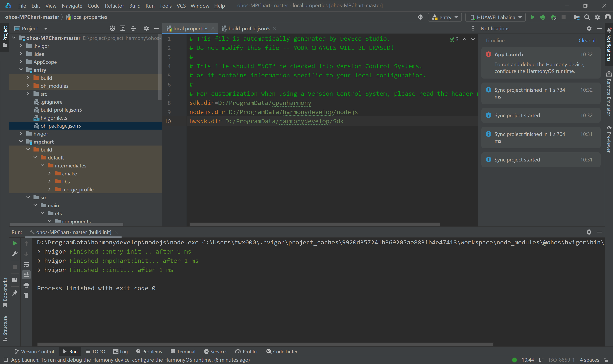Toggle the Remote Emulator side panel
This screenshot has height=364, width=613.
609,93
